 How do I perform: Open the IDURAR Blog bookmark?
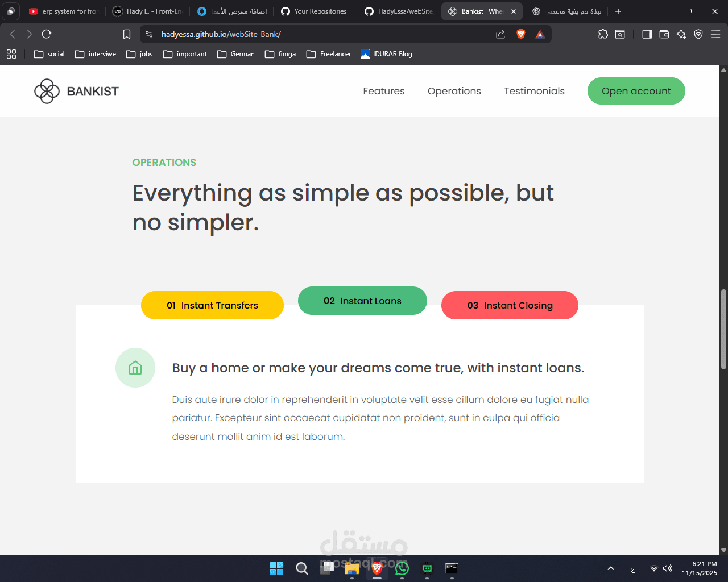point(387,54)
